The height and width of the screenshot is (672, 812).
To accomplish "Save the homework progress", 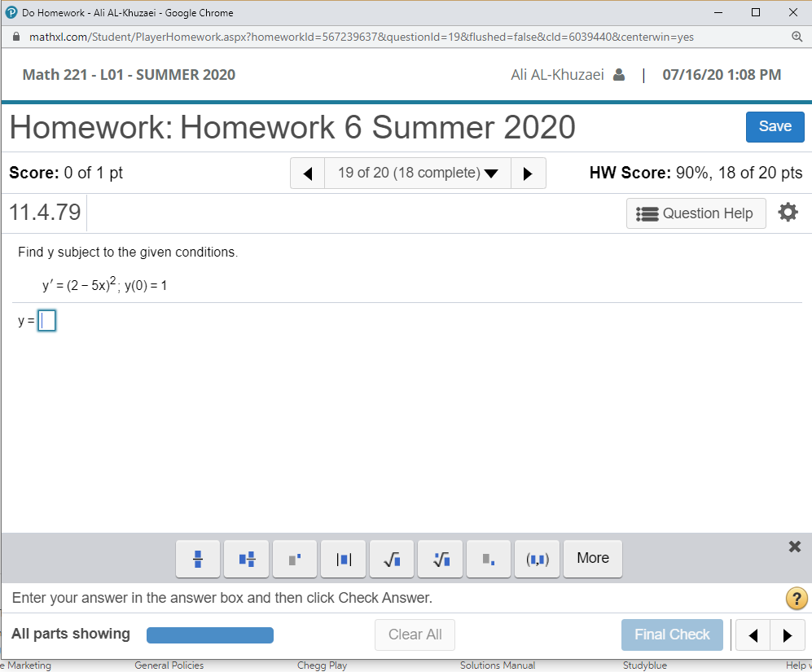I will (x=775, y=126).
